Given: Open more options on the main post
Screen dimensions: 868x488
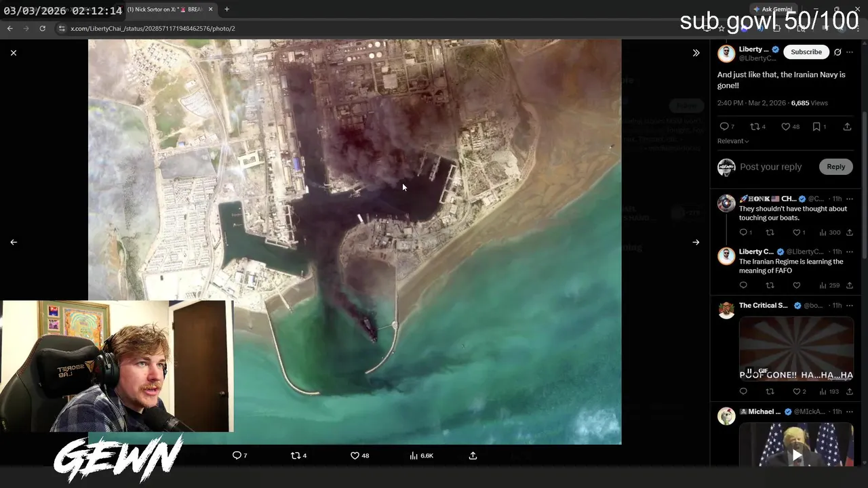Looking at the screenshot, I should click(850, 52).
